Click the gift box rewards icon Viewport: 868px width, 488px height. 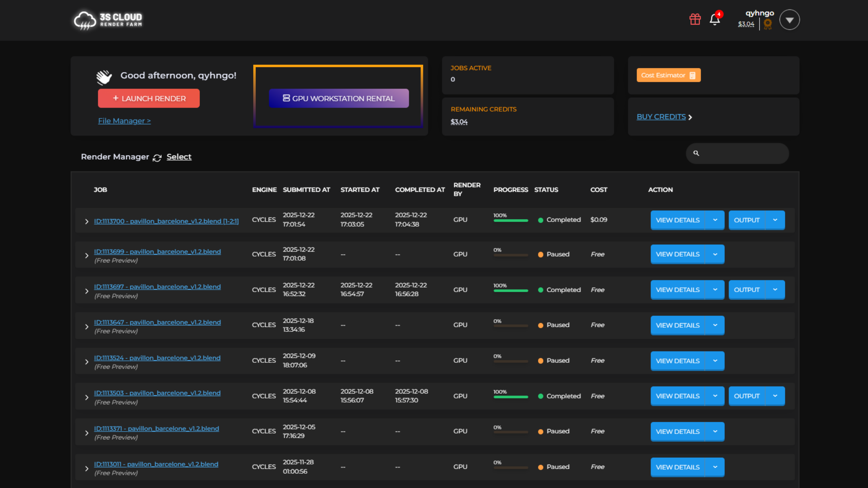[x=695, y=19]
